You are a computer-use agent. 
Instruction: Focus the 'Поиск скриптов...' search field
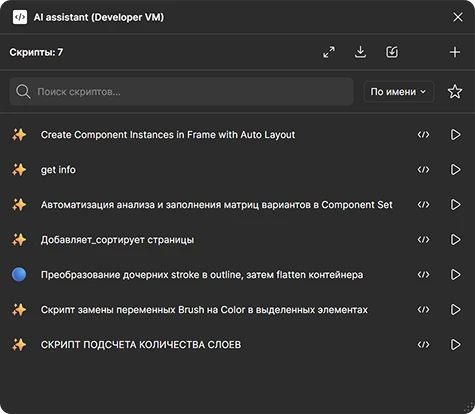tap(181, 92)
